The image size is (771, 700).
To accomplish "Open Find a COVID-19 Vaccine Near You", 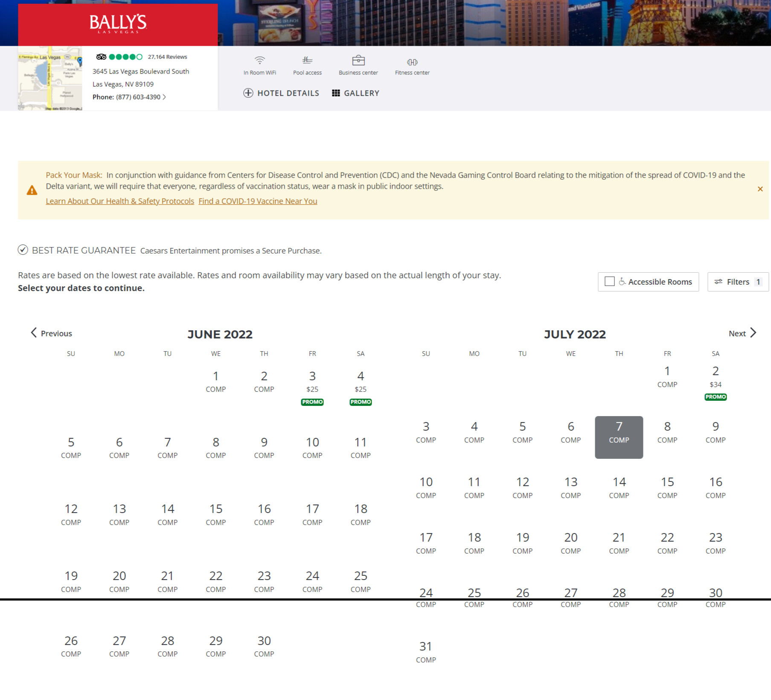I will click(x=258, y=201).
